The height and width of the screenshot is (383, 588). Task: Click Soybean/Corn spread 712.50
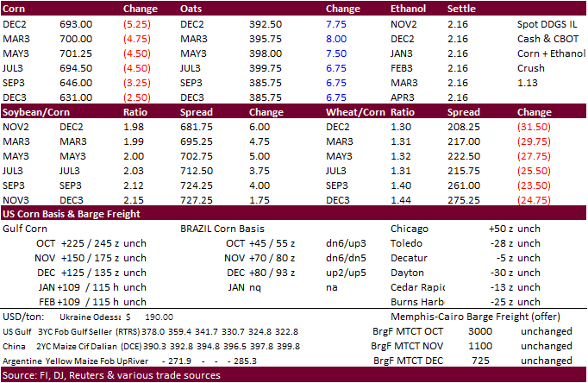[x=196, y=171]
